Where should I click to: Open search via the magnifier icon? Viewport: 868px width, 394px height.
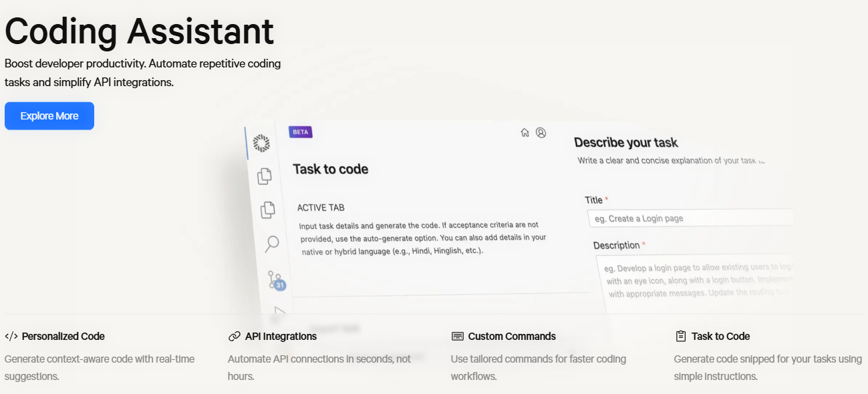tap(272, 244)
